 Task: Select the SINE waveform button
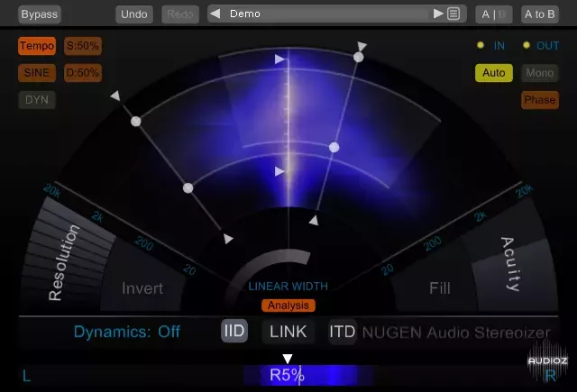(x=37, y=73)
